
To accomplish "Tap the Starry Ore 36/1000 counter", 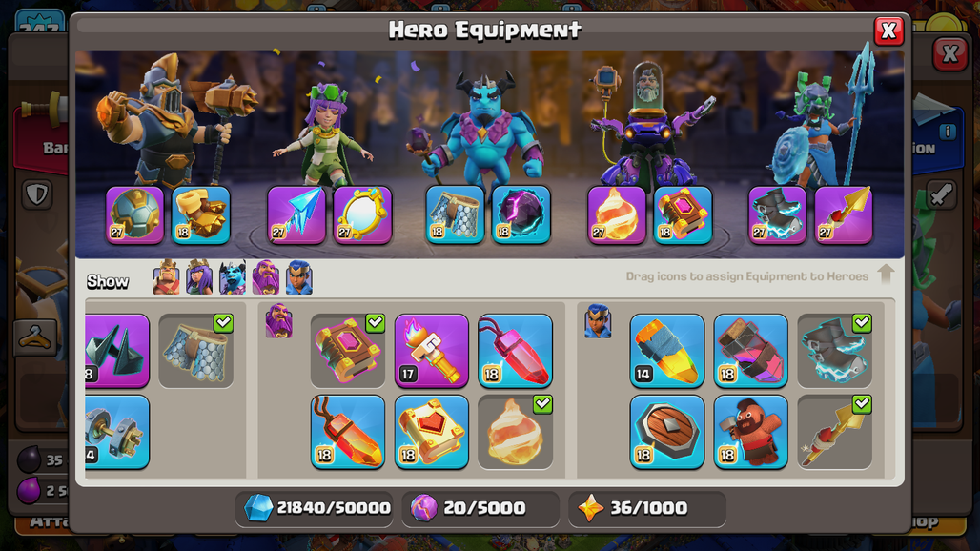I will click(647, 508).
